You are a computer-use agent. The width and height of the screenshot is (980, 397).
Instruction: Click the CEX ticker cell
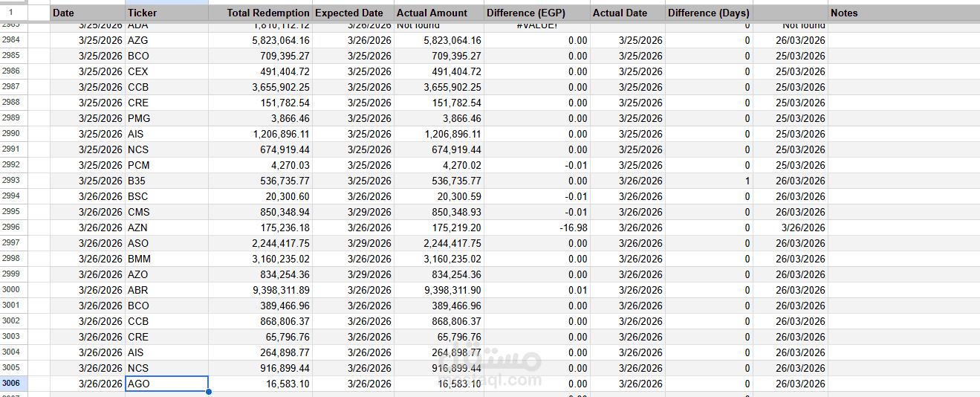tap(166, 71)
